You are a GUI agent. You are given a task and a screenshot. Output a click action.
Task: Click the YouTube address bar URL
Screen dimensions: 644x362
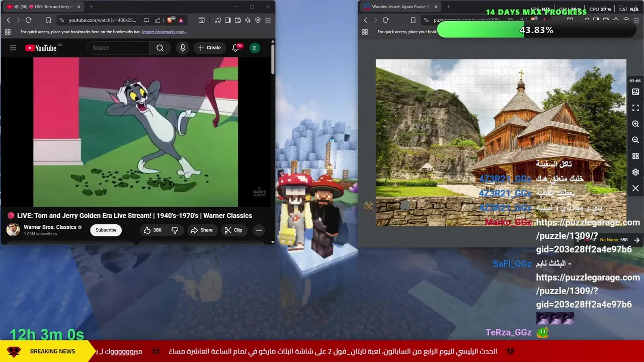[x=103, y=20]
